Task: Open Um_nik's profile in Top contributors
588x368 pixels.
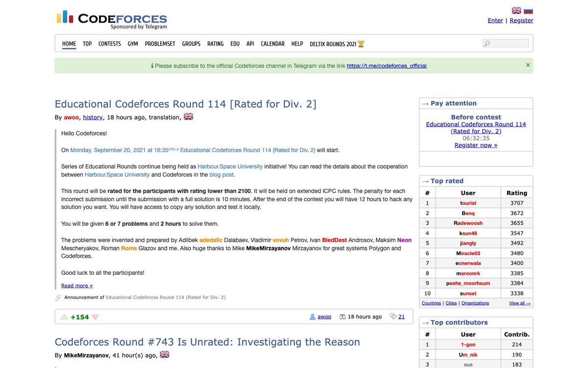Action: click(468, 355)
